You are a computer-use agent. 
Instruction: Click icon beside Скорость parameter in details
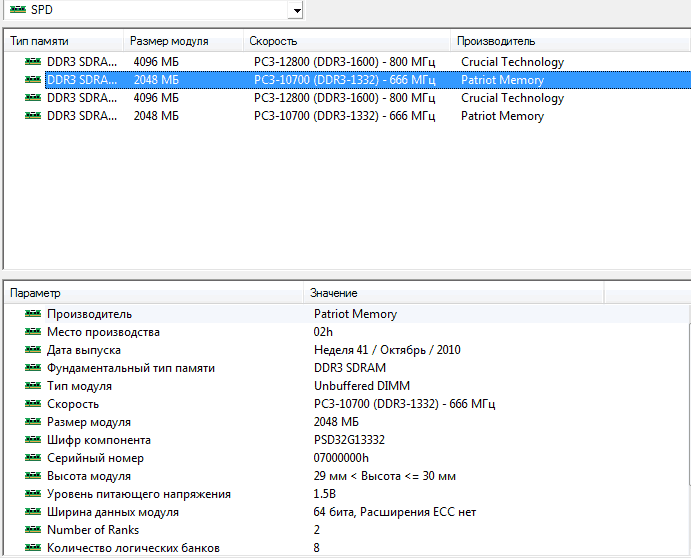click(33, 404)
